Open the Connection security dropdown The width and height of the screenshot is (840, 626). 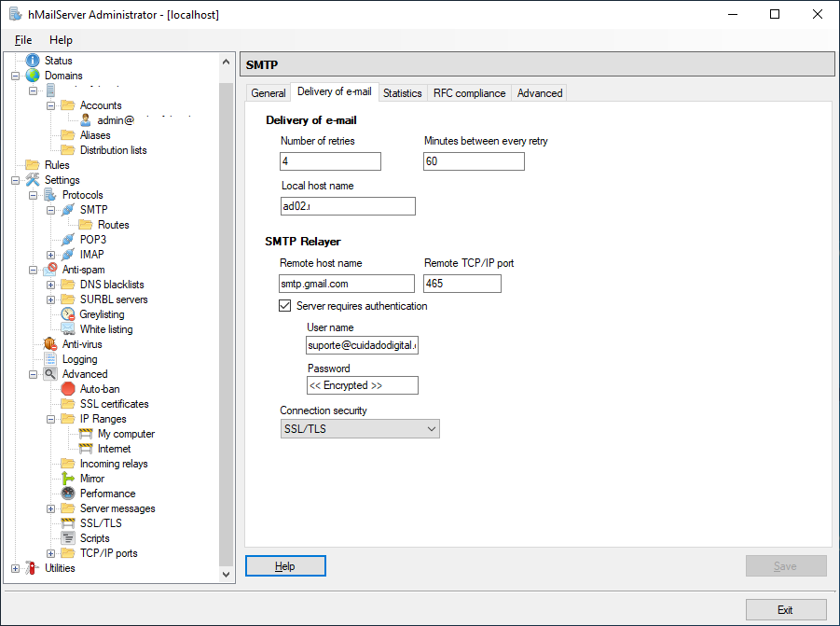[360, 429]
